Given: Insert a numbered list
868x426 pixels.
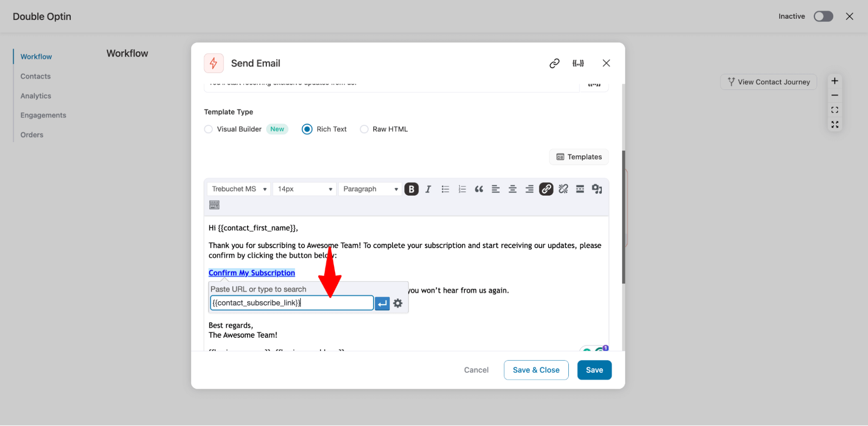Looking at the screenshot, I should pos(462,189).
